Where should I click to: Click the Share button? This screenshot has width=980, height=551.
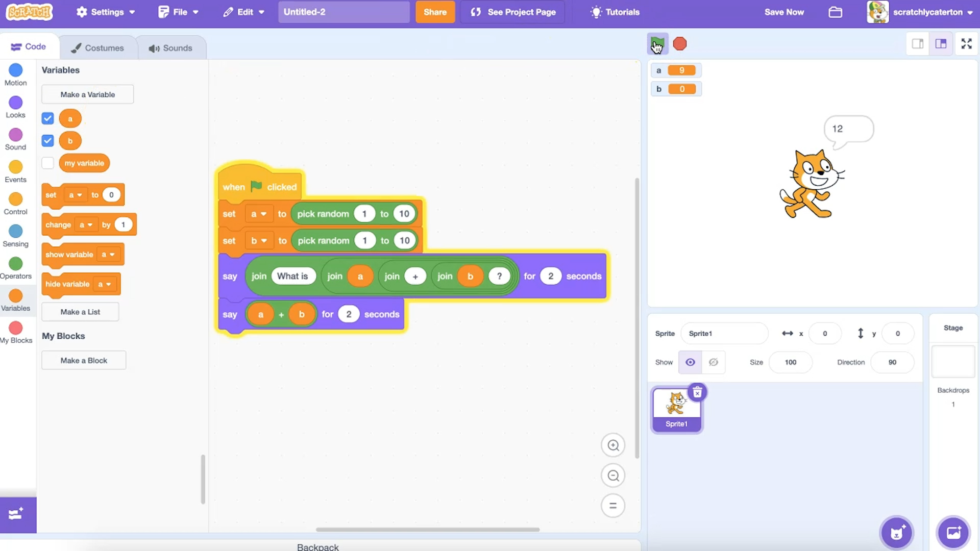[x=435, y=12]
